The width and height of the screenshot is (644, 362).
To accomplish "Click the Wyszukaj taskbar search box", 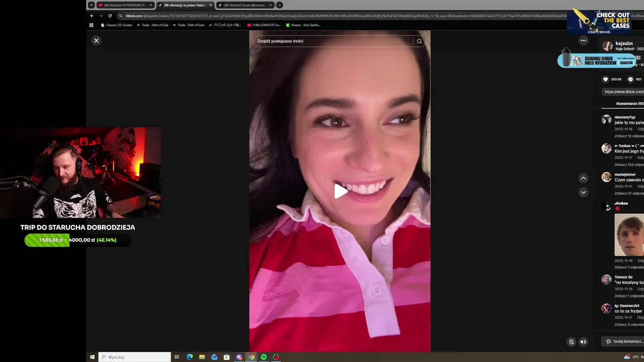I will coord(134,357).
